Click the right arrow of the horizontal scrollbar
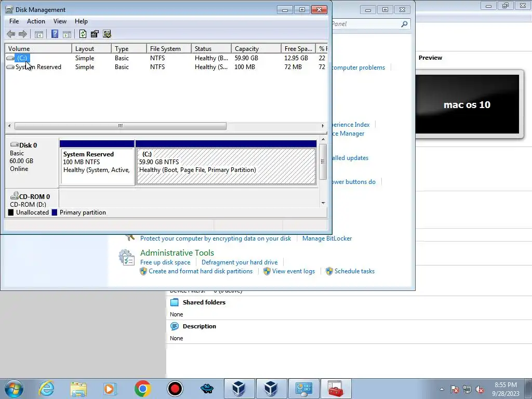 323,126
